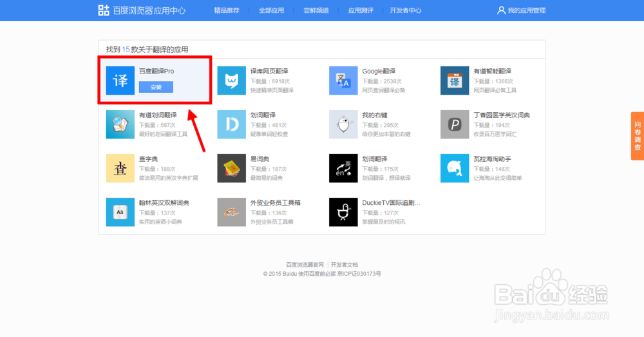
Task: Go to the 尝鲜频道 tab
Action: tap(316, 10)
